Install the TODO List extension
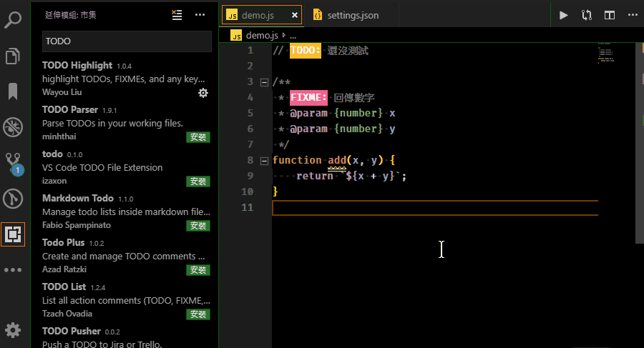Viewport: 644px width, 348px height. click(x=198, y=314)
